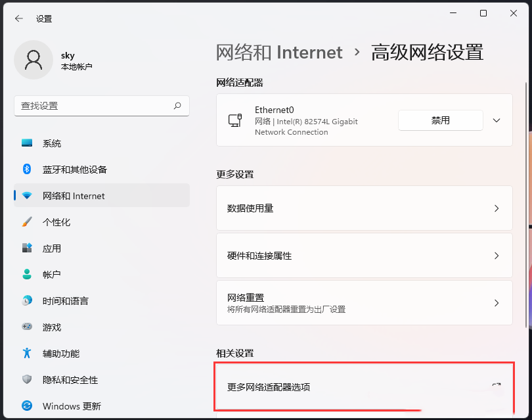532x420 pixels.
Task: Expand the Ethernet0 adapter details chevron
Action: (x=497, y=120)
